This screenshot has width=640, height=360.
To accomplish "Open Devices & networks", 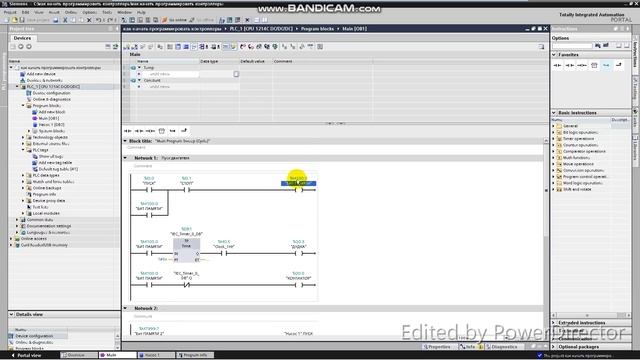I will 44,80.
